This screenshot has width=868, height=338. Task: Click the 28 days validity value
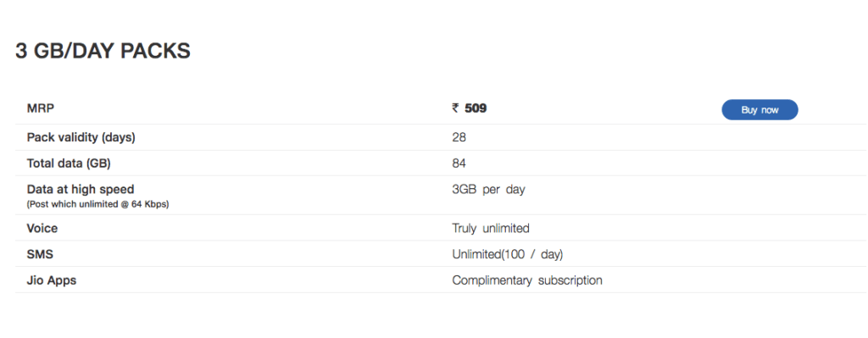coord(459,137)
